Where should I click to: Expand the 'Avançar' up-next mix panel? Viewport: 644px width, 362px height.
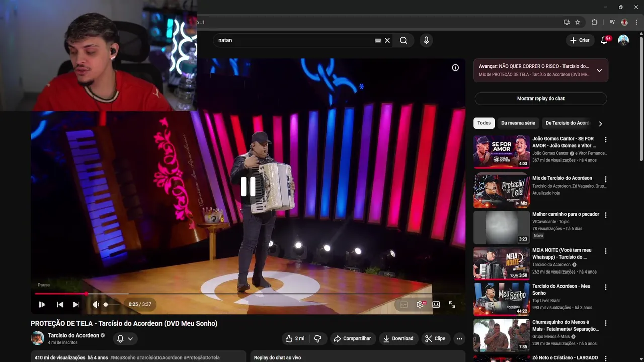[599, 70]
